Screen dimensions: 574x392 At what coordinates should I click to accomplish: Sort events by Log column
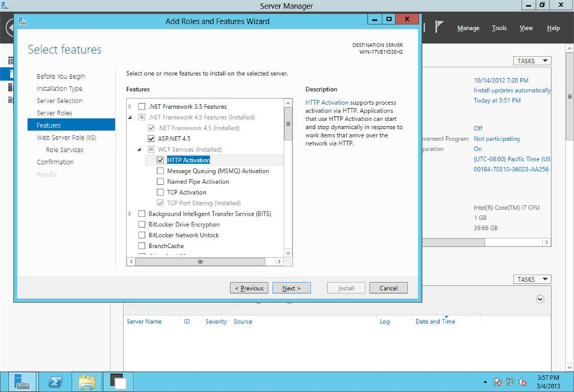[385, 322]
